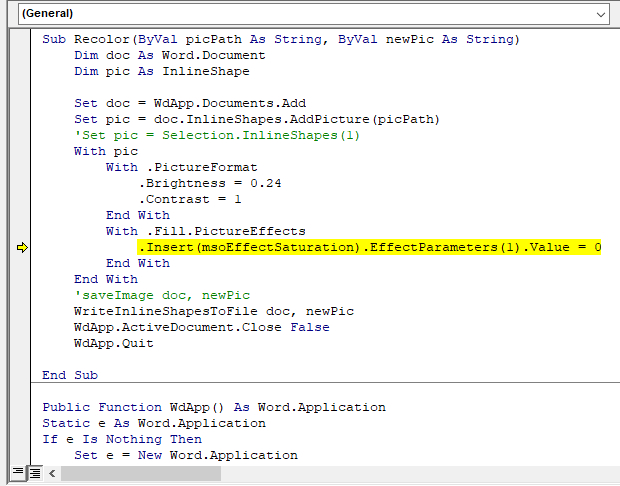
Task: Click 'WdApp.ActiveDocument.Close False' line
Action: tap(202, 327)
